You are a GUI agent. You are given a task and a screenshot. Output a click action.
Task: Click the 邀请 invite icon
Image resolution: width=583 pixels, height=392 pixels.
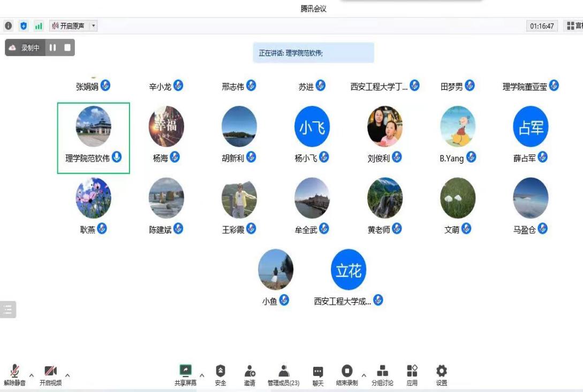click(x=249, y=374)
